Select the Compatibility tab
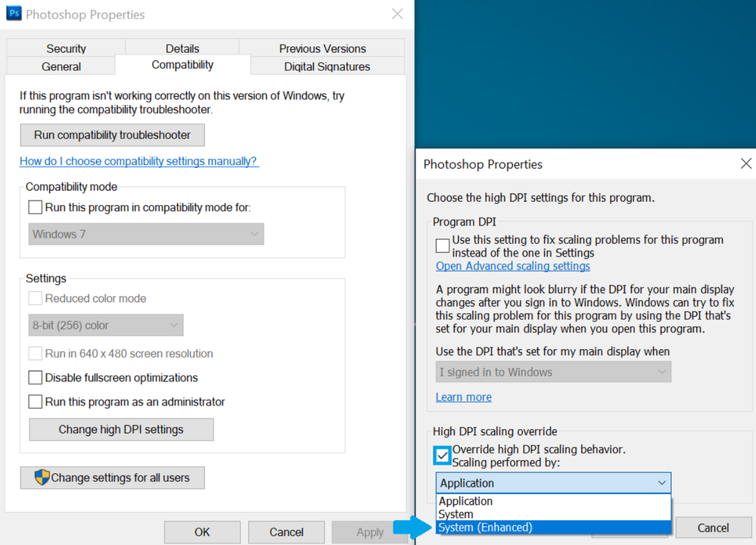This screenshot has height=545, width=756. pyautogui.click(x=182, y=64)
